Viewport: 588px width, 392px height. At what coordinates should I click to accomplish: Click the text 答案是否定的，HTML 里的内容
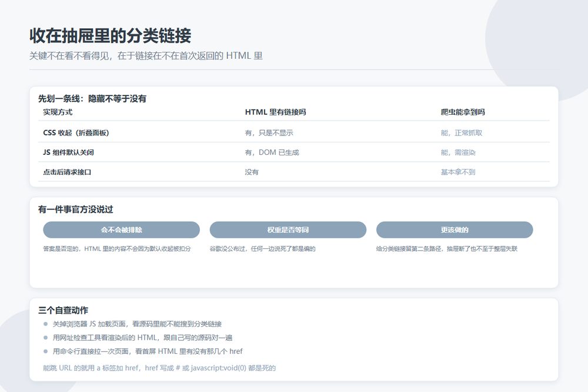click(117, 248)
